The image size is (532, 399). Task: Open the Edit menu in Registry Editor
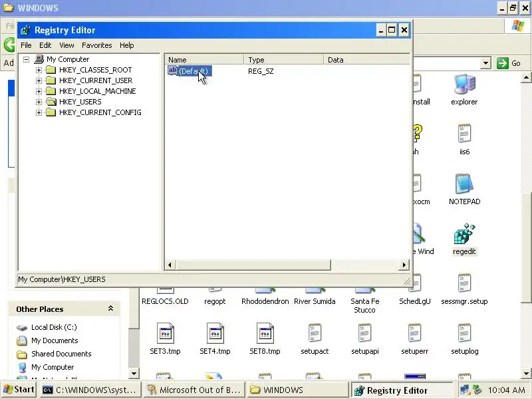click(45, 45)
